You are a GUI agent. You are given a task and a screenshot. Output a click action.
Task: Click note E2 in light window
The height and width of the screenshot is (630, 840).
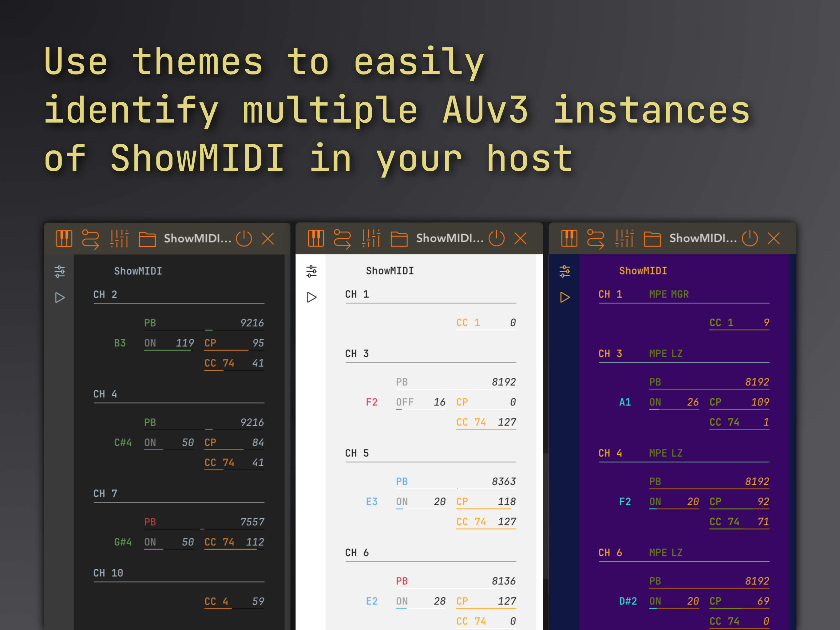pos(372,601)
